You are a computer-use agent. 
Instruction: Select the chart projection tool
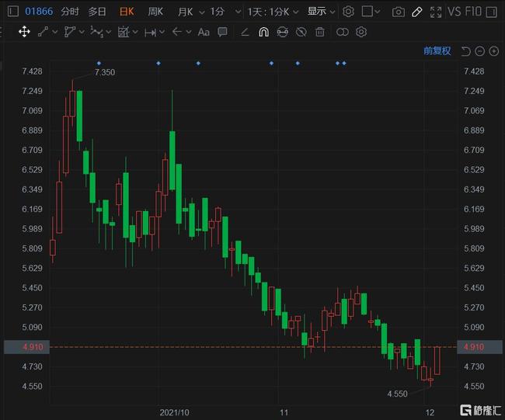point(124,32)
